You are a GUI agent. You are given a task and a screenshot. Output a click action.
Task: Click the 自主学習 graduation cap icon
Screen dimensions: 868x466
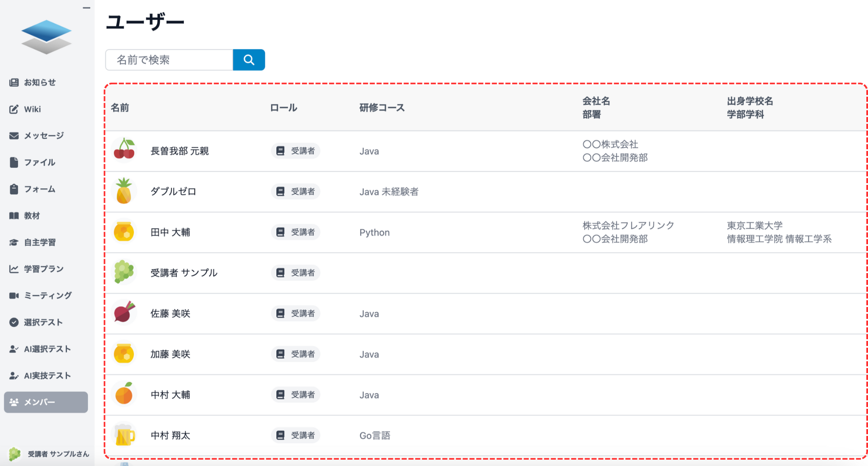(x=14, y=243)
